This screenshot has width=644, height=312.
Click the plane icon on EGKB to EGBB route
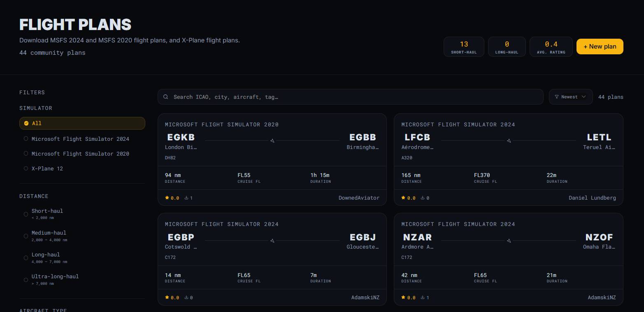(272, 141)
